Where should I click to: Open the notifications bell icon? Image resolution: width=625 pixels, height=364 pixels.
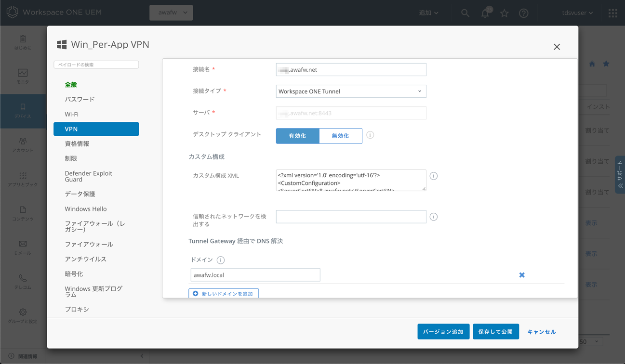(485, 13)
